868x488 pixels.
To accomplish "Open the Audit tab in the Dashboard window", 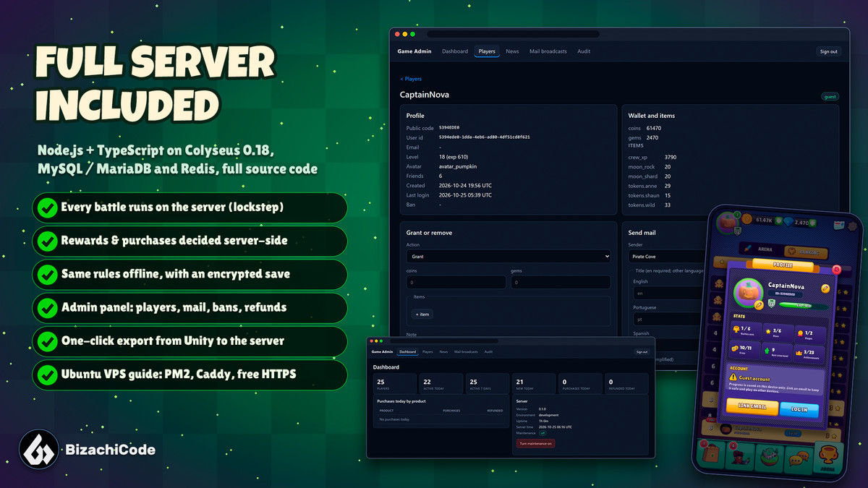I will (x=488, y=352).
